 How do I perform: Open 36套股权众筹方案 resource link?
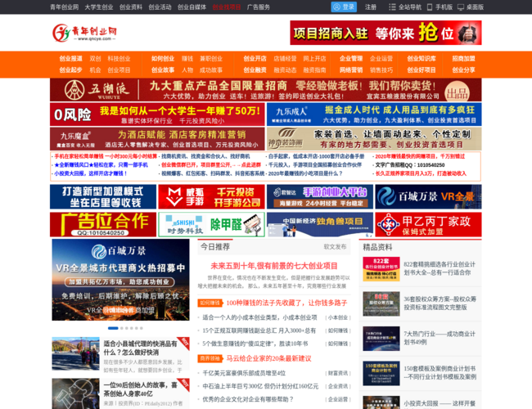tap(440, 303)
